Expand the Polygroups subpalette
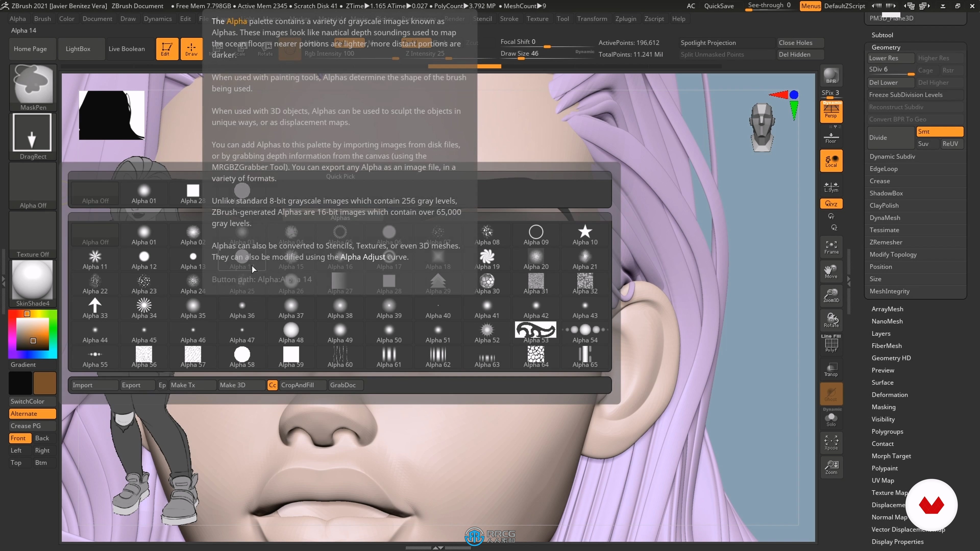The width and height of the screenshot is (980, 551). tap(887, 432)
